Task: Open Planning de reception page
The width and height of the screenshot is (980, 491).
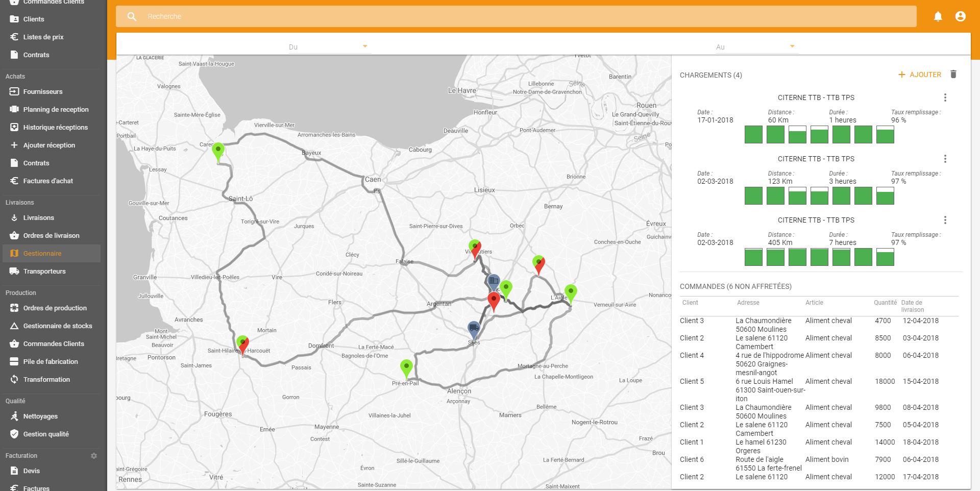Action: (56, 110)
